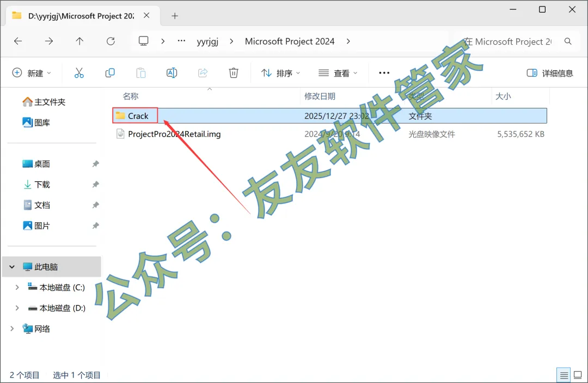588x383 pixels.
Task: Click the 5,535,652 KB size cell
Action: [520, 134]
